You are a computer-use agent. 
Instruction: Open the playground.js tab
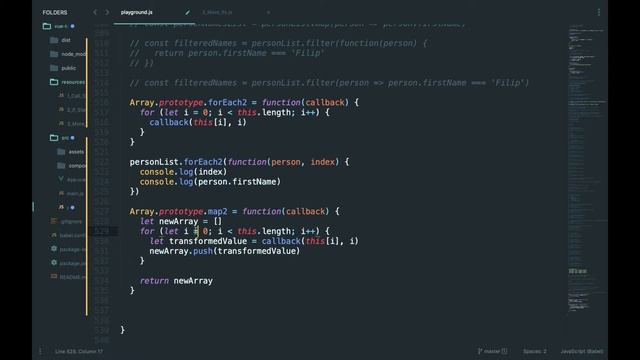tap(136, 12)
